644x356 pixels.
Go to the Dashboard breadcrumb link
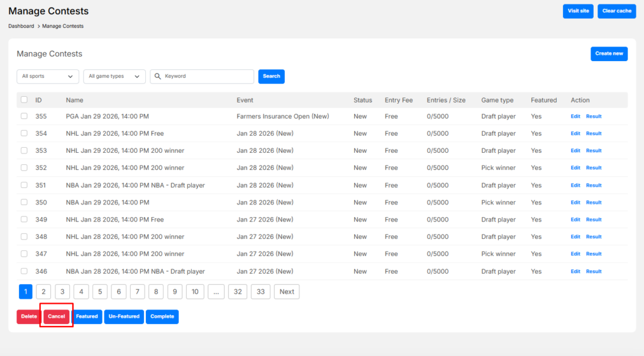21,26
